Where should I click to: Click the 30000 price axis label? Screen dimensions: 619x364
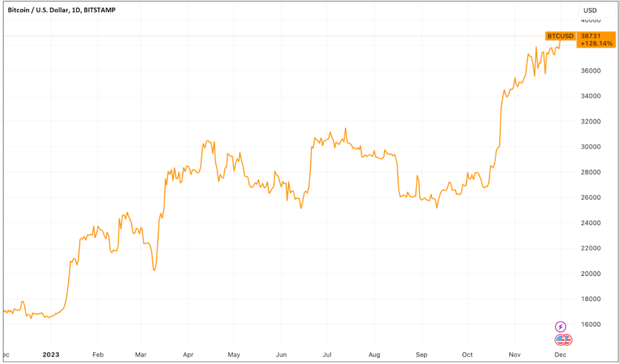coord(591,147)
